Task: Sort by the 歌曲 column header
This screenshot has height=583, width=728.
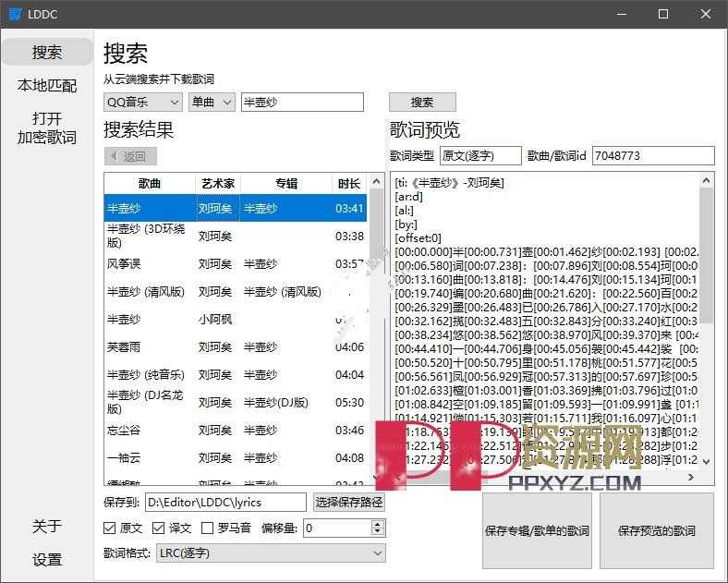Action: pos(150,184)
